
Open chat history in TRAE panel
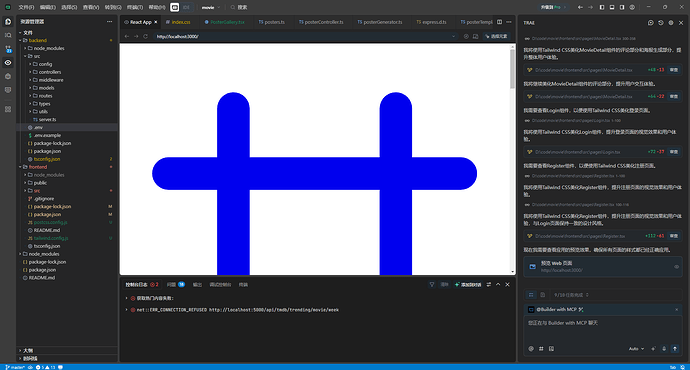pos(661,23)
